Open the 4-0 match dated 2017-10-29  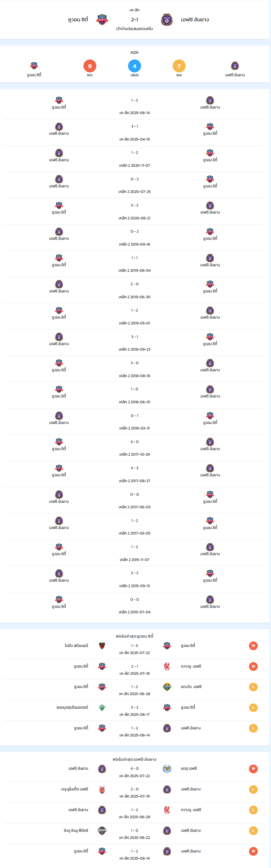point(135,448)
